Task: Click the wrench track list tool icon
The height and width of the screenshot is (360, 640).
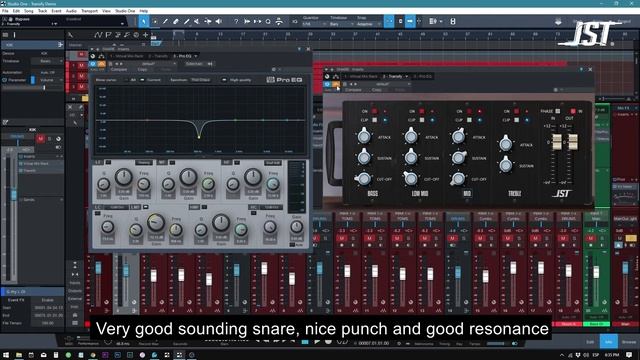Action: pyautogui.click(x=70, y=35)
